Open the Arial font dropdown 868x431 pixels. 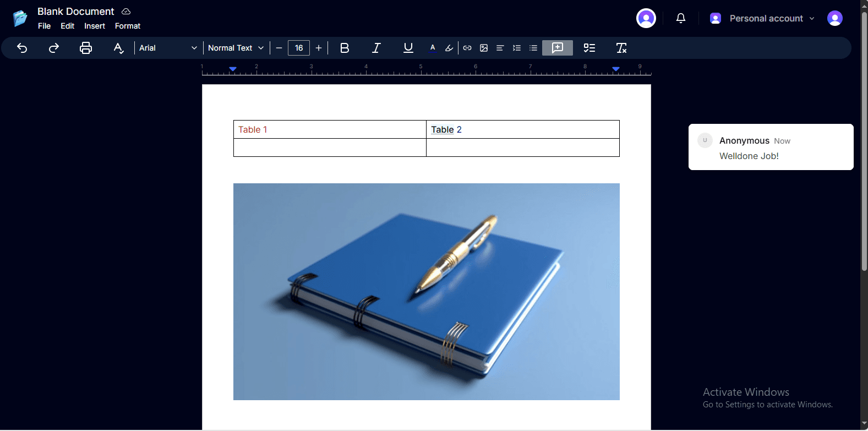click(168, 48)
